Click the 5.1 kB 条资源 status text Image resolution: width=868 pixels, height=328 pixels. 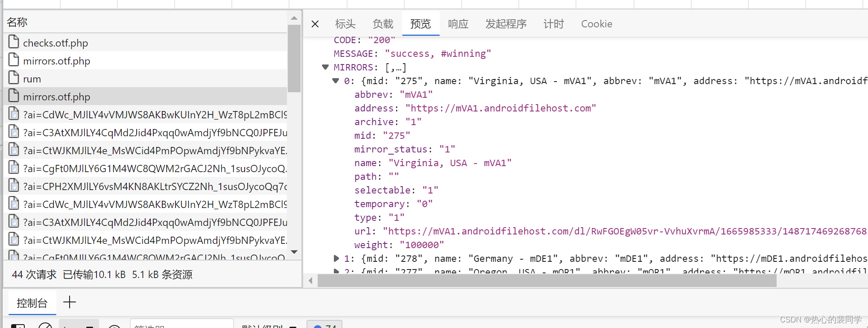[162, 274]
